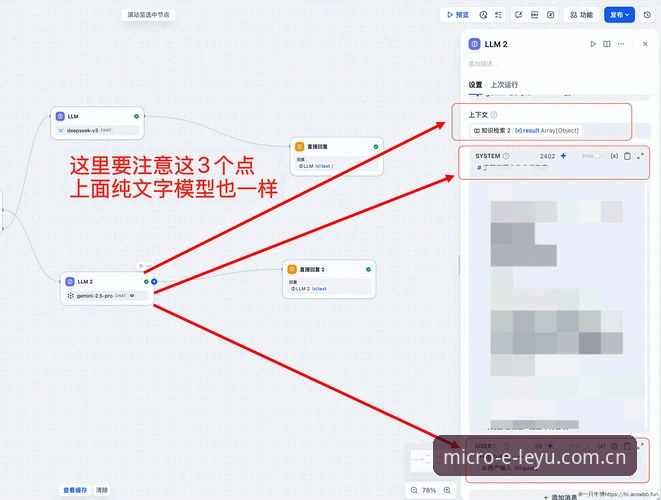
Task: Click the purple LLM node icon on canvas
Action: [x=60, y=116]
